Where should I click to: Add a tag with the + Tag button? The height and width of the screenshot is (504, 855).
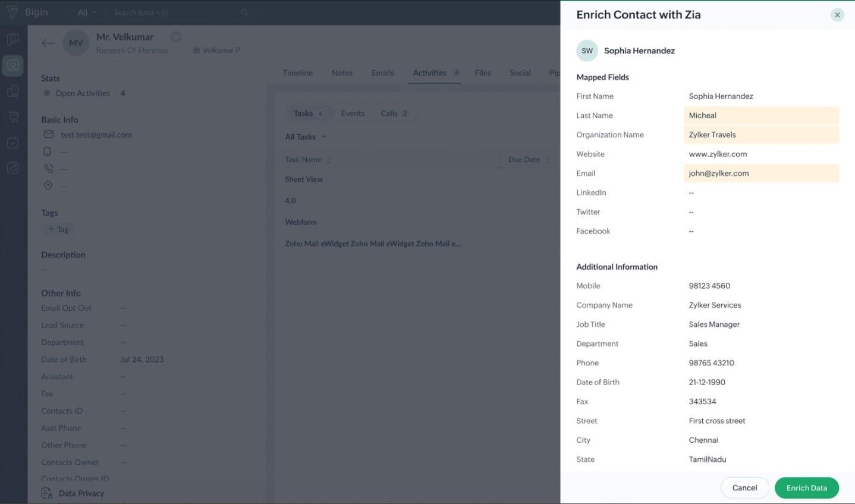(x=58, y=229)
